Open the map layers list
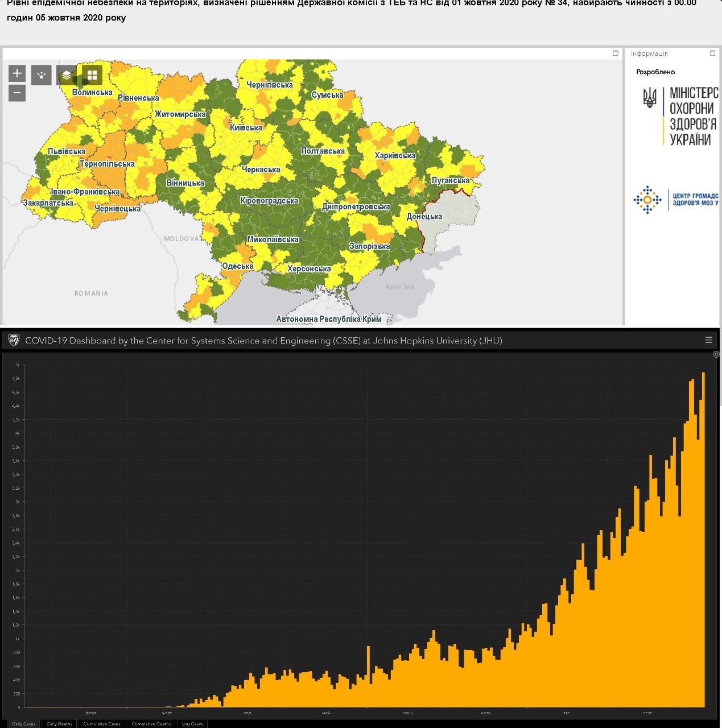This screenshot has width=722, height=728. pos(67,75)
